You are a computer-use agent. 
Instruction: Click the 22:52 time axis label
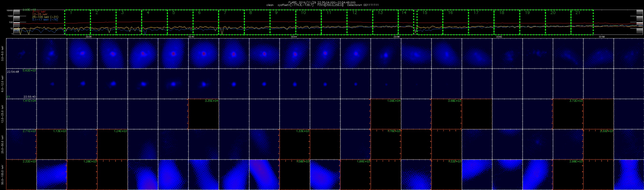[499, 37]
